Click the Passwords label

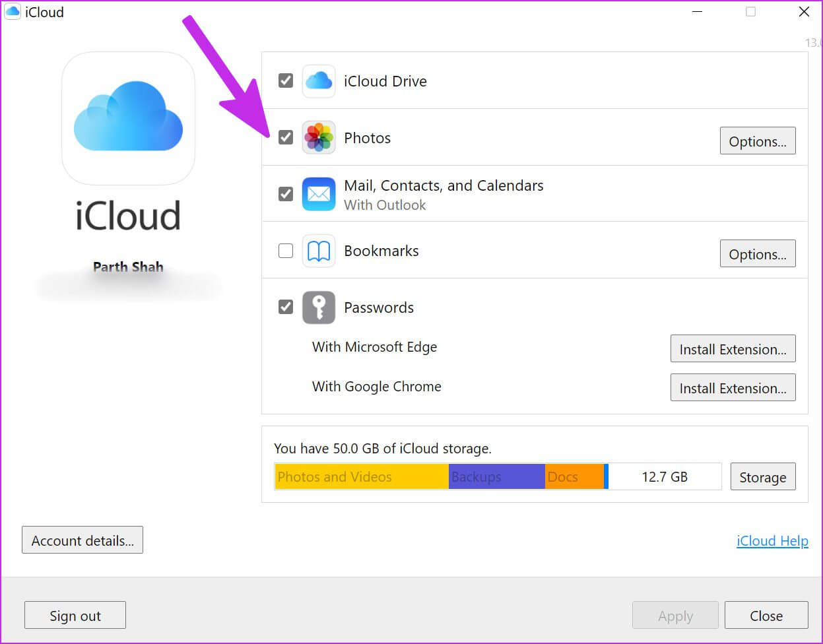coord(379,307)
